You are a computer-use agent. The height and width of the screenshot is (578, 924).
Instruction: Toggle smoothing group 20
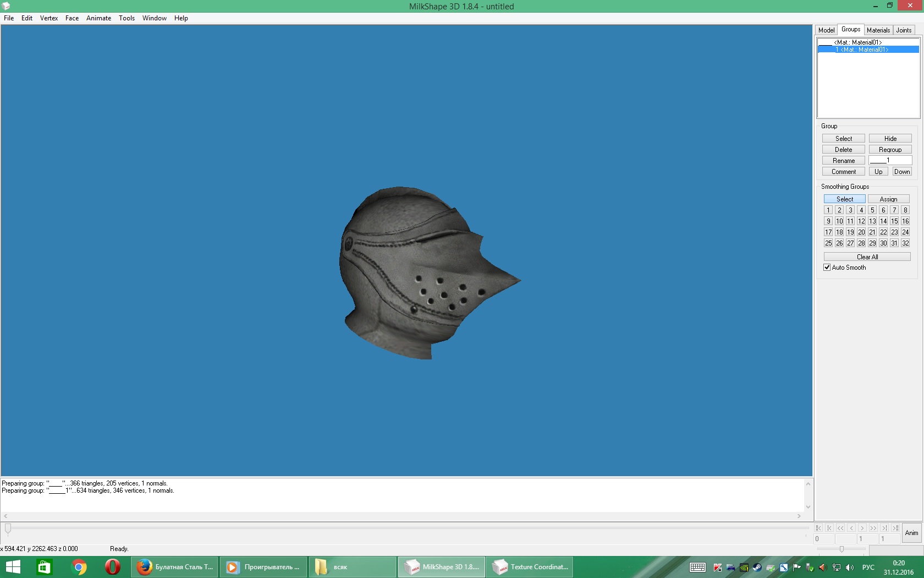tap(861, 232)
